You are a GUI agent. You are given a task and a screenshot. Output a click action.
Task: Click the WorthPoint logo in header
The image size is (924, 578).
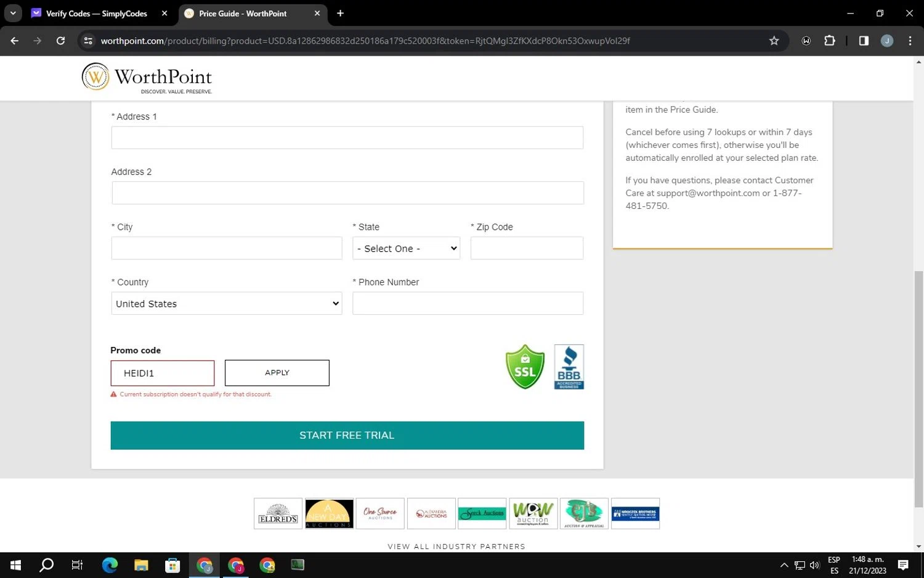(x=147, y=78)
